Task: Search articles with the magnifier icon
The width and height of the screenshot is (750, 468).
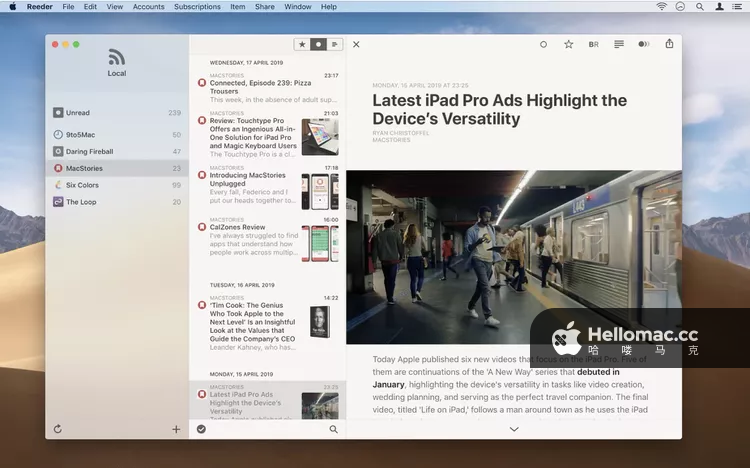Action: [x=333, y=429]
